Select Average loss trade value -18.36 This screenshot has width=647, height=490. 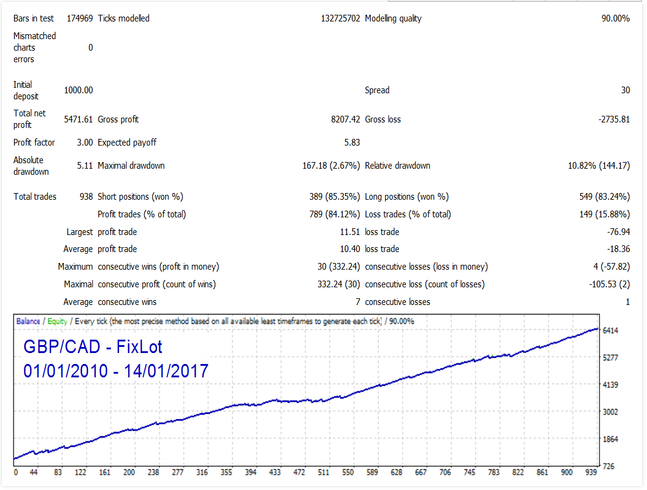[619, 249]
